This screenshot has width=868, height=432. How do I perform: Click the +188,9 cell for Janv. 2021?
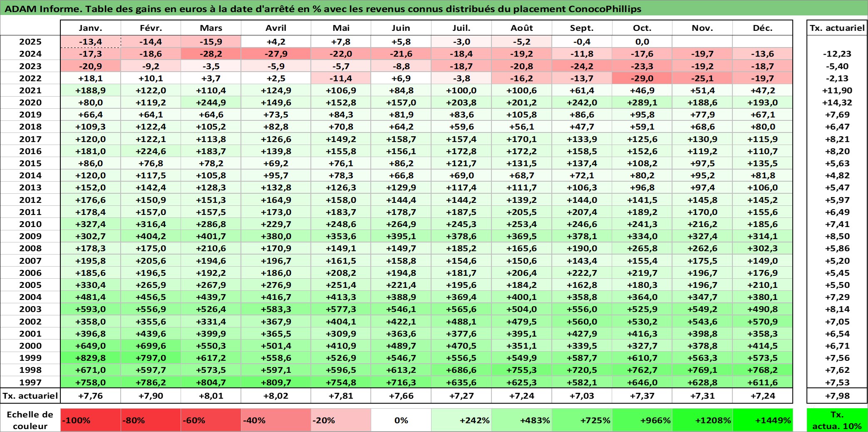(91, 90)
